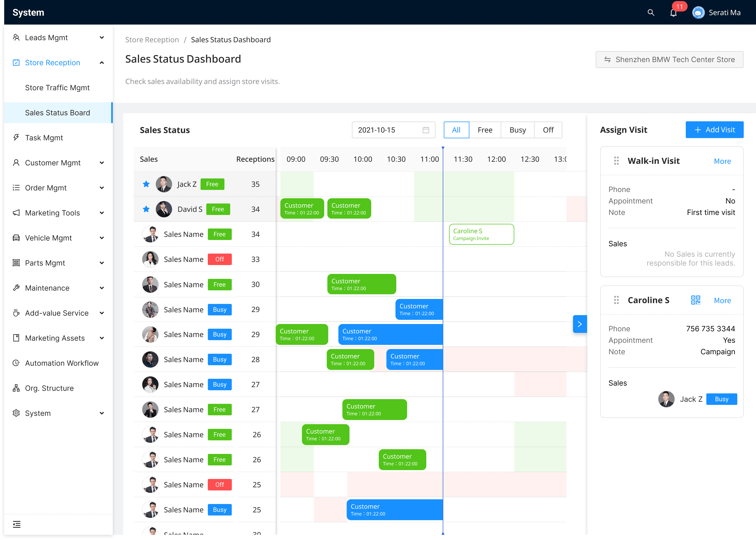Click the calendar icon in date field
This screenshot has width=756, height=540.
pos(426,130)
